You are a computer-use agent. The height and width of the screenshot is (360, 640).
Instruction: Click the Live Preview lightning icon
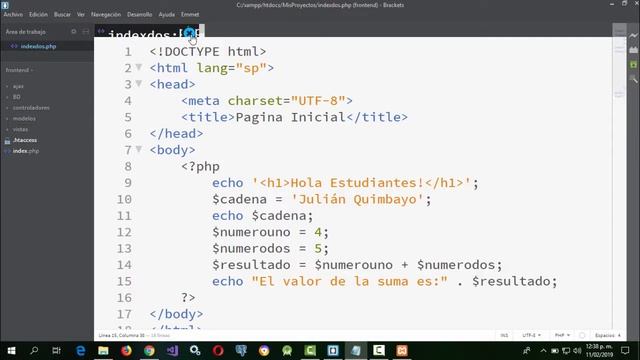click(633, 36)
